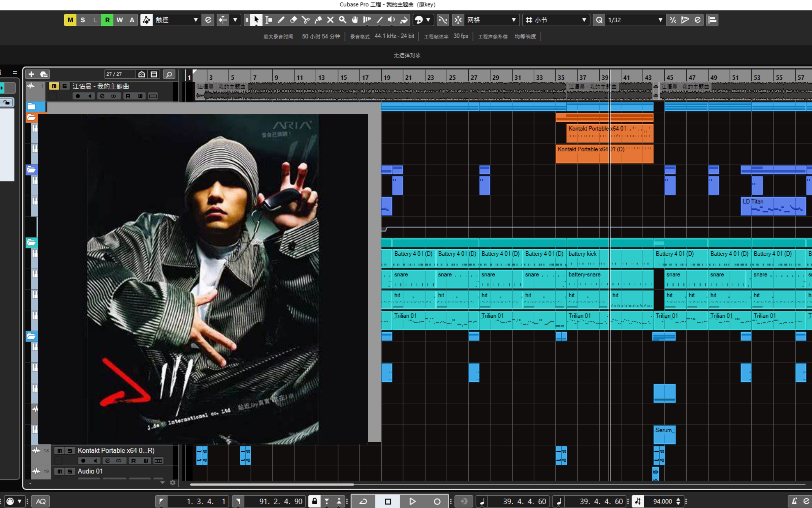Select the Time Warp tool

point(367,20)
